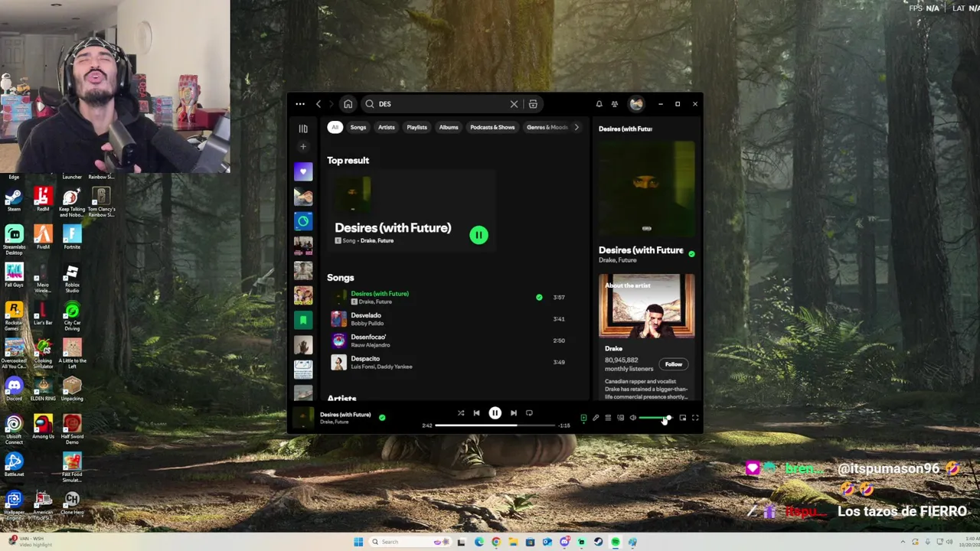Open the About the artist Drake image
980x551 pixels.
[647, 306]
